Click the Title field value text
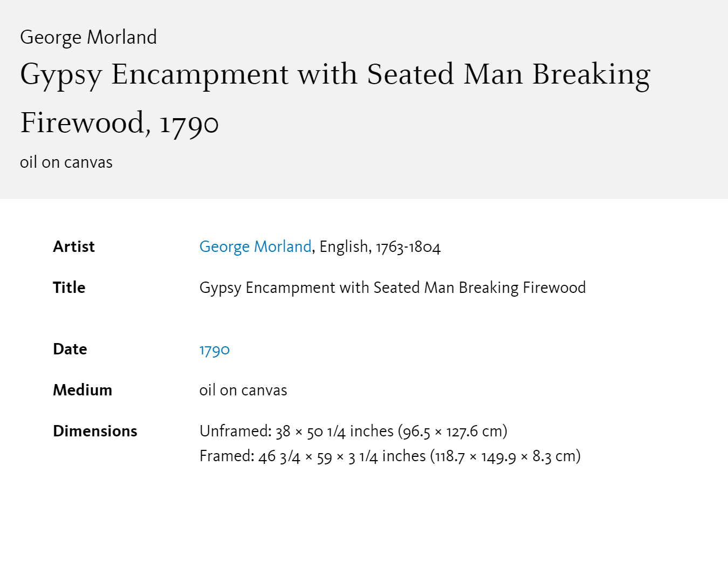728x575 pixels. coord(393,287)
